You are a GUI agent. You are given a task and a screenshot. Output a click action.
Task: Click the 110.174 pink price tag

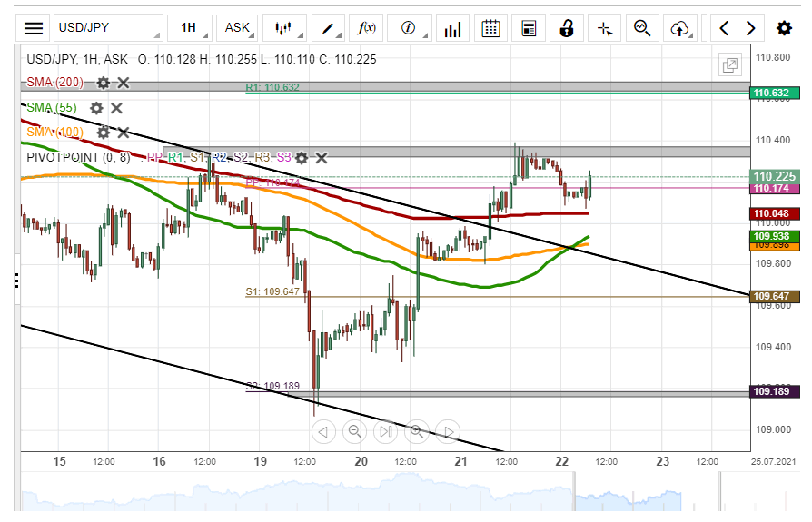775,188
